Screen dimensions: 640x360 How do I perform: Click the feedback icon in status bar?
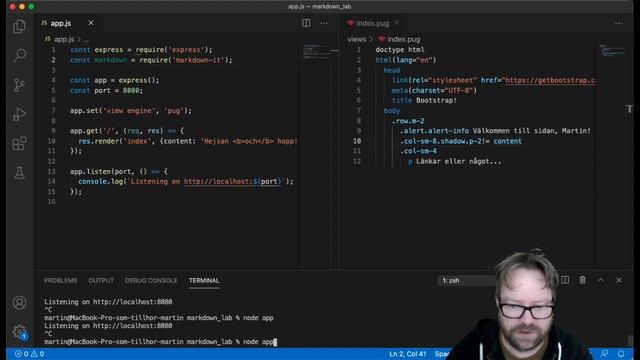click(604, 354)
